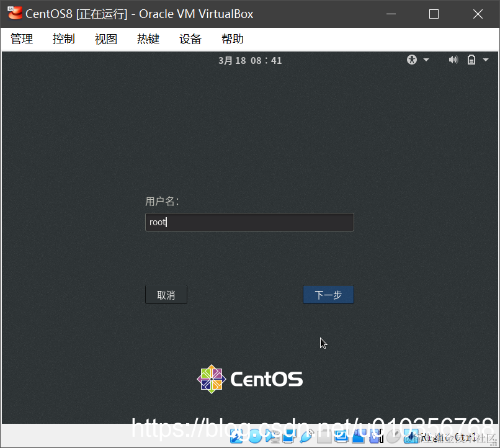This screenshot has height=448, width=500.
Task: Click the display settings status icon
Action: pyautogui.click(x=342, y=436)
